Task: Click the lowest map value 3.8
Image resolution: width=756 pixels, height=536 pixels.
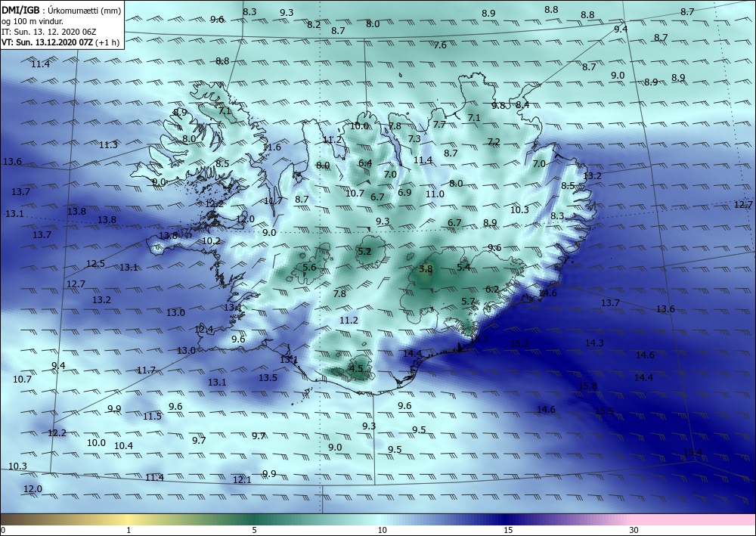Action: [x=426, y=269]
